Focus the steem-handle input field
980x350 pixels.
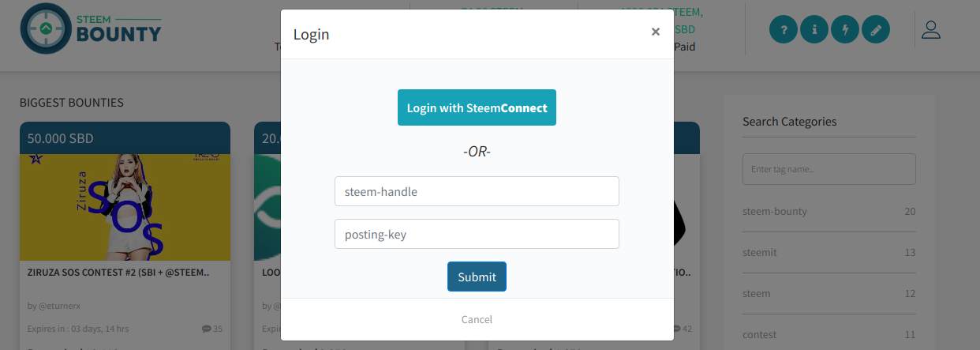(x=477, y=191)
